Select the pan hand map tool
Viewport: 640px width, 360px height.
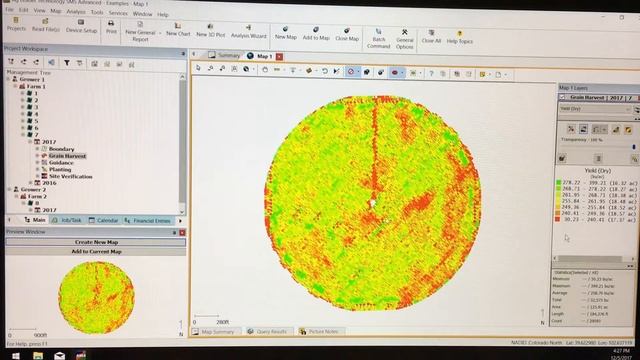264,70
